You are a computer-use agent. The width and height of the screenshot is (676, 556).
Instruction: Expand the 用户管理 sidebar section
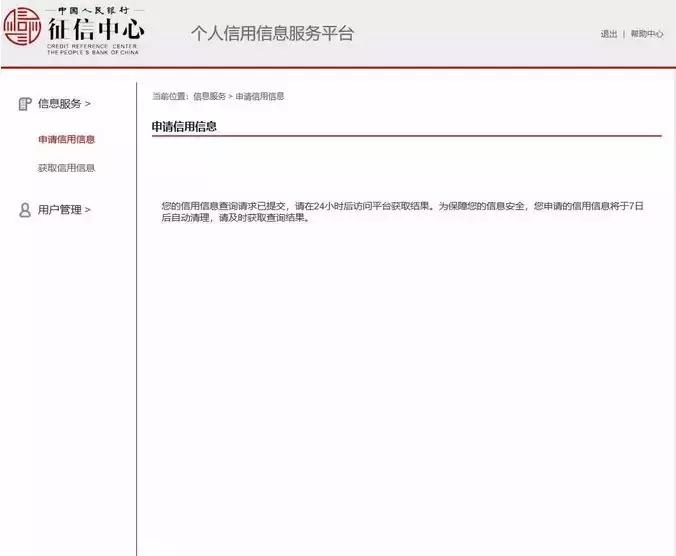64,210
